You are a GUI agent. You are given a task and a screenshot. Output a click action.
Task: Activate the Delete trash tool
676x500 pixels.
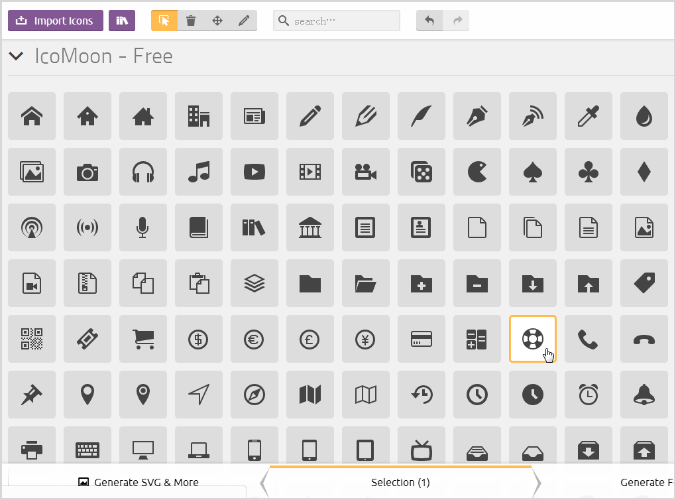[x=191, y=21]
